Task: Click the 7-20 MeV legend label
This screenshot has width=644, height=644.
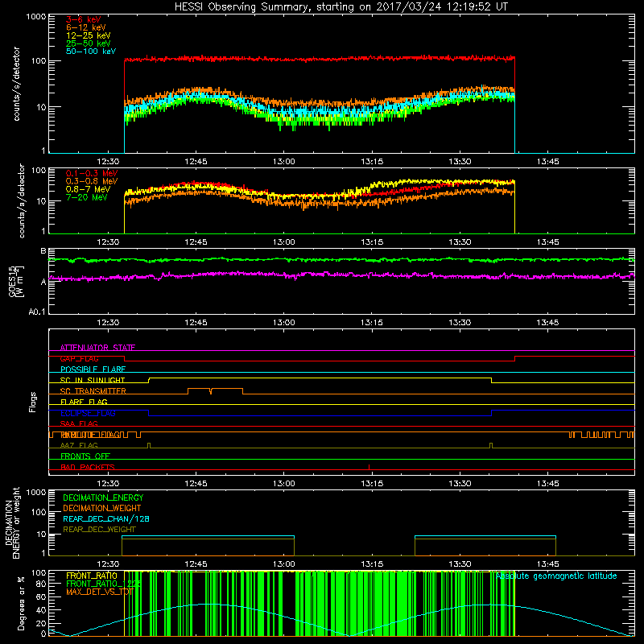Action: 87,197
